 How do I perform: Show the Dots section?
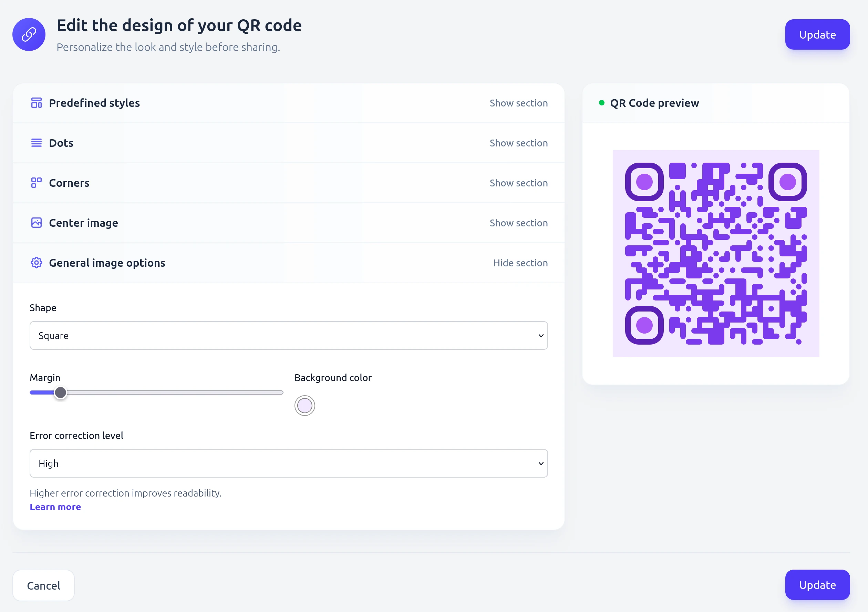coord(518,143)
